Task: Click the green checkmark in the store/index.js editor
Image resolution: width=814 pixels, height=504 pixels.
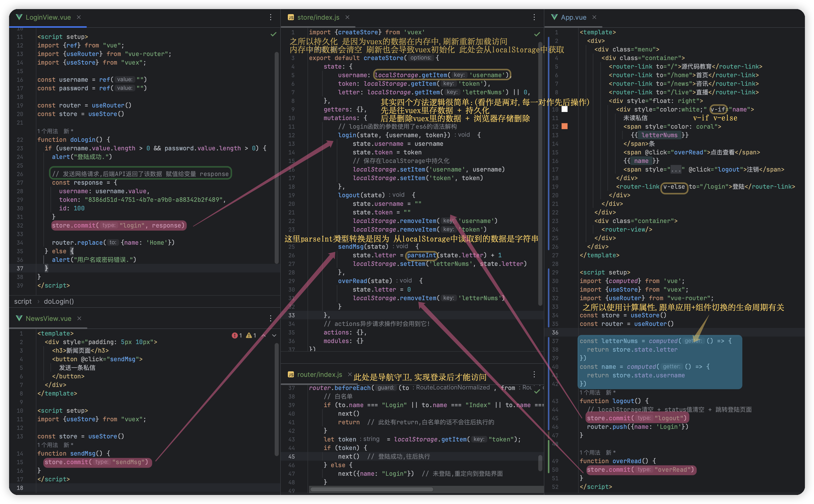Action: pyautogui.click(x=537, y=34)
